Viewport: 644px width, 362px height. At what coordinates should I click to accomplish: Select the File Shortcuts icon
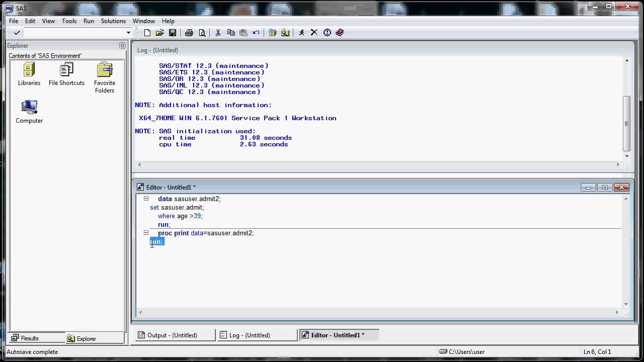[66, 74]
